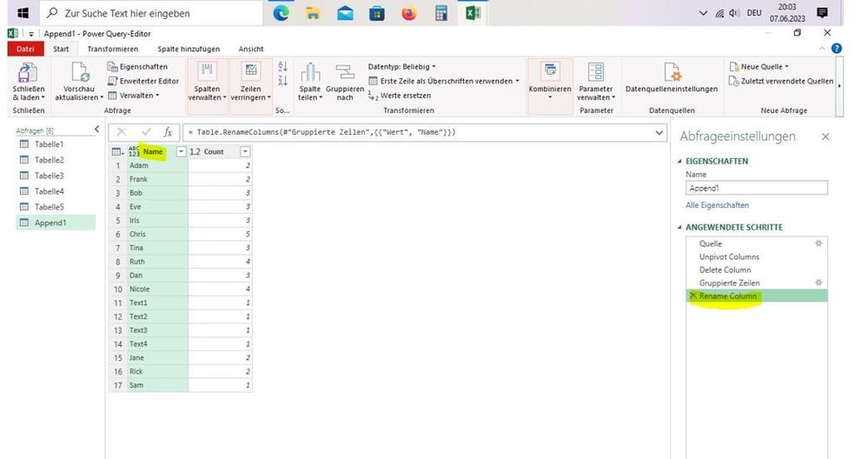
Task: Click the Spalte teilen icon
Action: (x=310, y=72)
